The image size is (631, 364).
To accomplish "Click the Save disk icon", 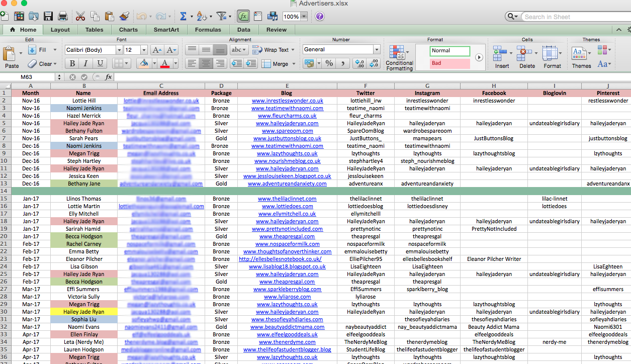I will click(48, 16).
